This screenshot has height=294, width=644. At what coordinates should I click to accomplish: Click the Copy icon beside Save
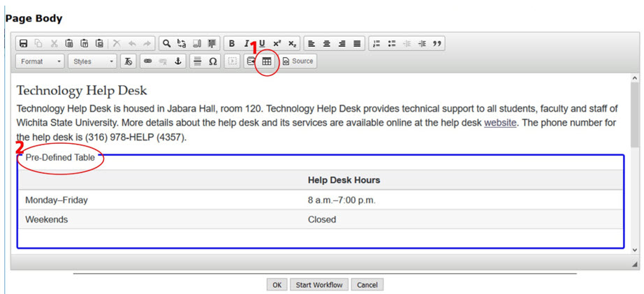pyautogui.click(x=38, y=43)
